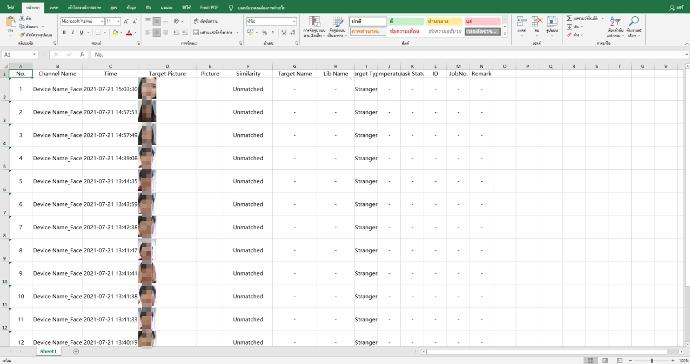Screen dimensions: 690x364
Task: Open the number format dropdown
Action: (294, 21)
